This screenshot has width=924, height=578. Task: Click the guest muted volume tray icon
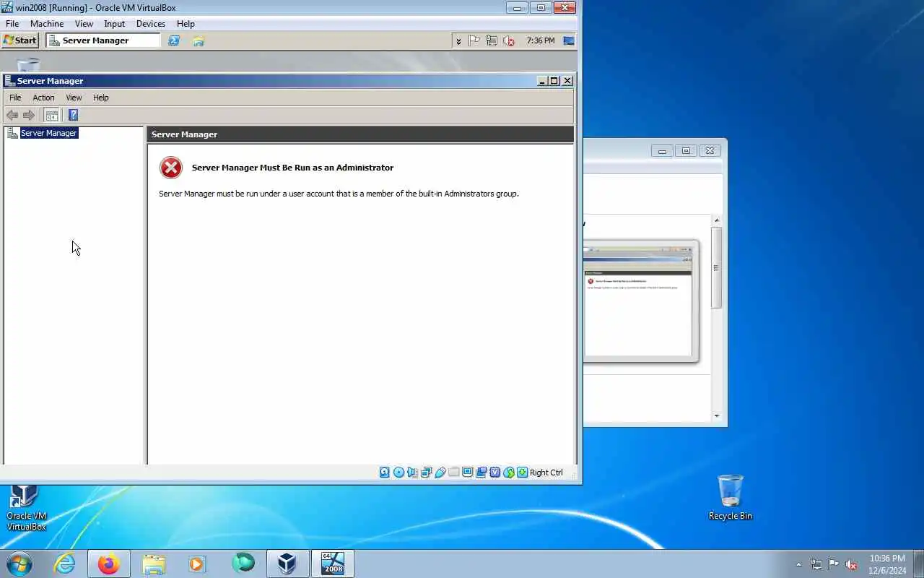pyautogui.click(x=509, y=41)
